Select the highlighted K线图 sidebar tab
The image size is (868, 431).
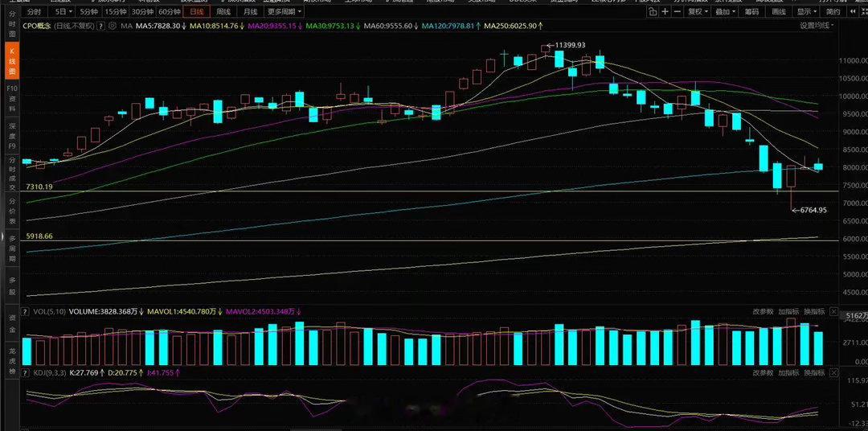(x=11, y=61)
